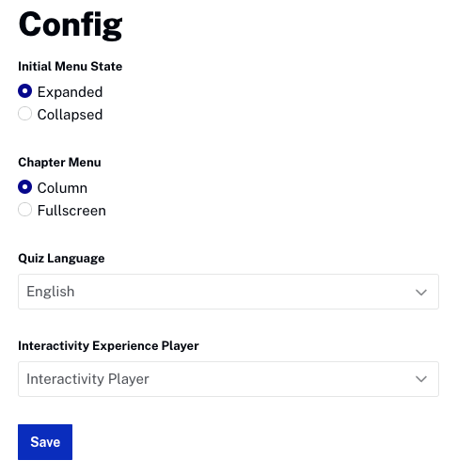Select the Collapsed radio button
The width and height of the screenshot is (473, 476).
[24, 114]
